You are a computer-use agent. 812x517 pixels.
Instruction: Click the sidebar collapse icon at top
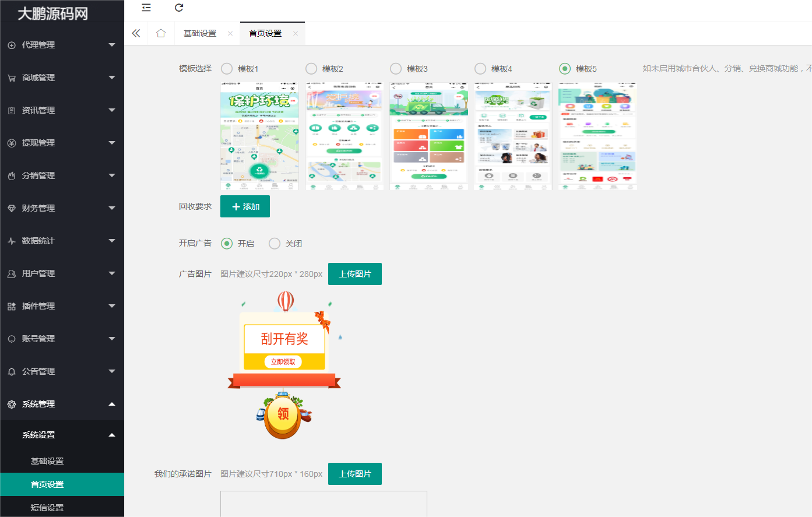[x=146, y=8]
